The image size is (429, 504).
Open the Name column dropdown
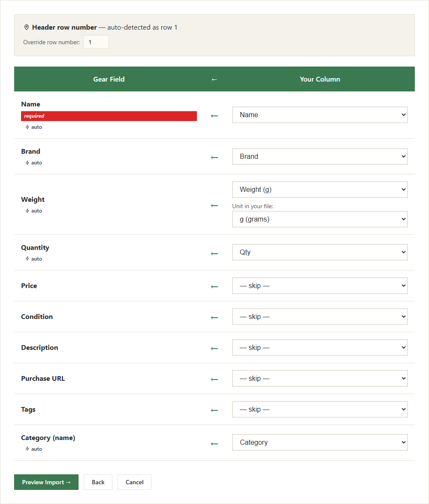coord(320,115)
